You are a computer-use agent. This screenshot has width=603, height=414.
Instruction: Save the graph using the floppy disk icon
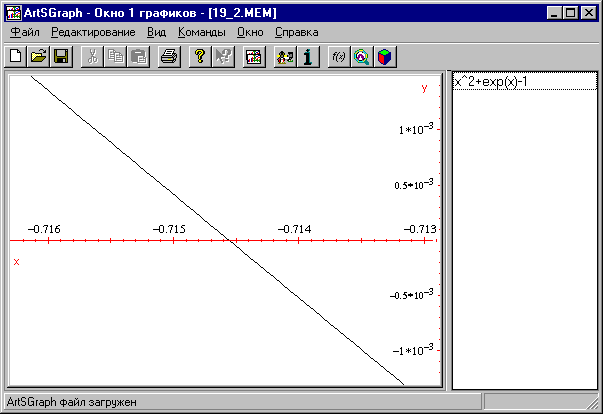60,57
